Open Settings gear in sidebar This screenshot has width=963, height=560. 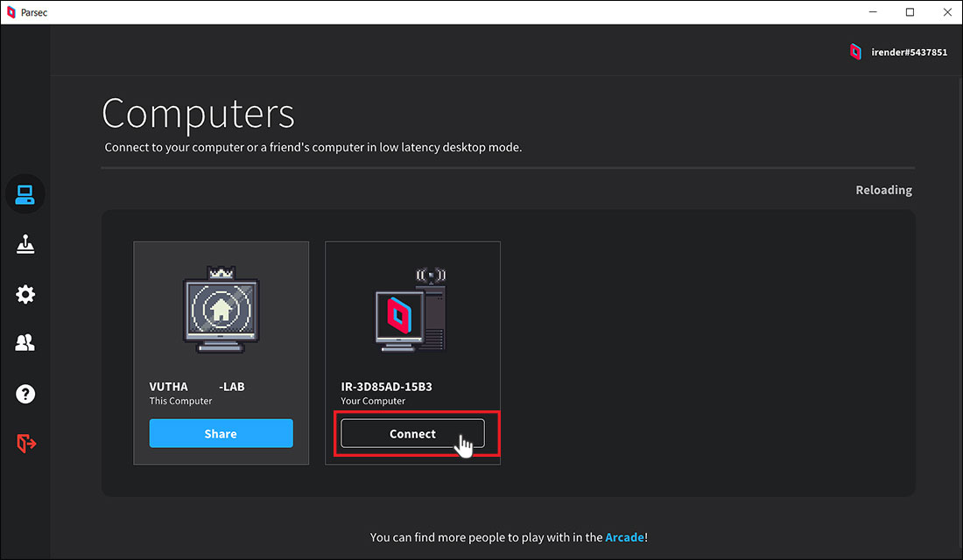coord(25,294)
